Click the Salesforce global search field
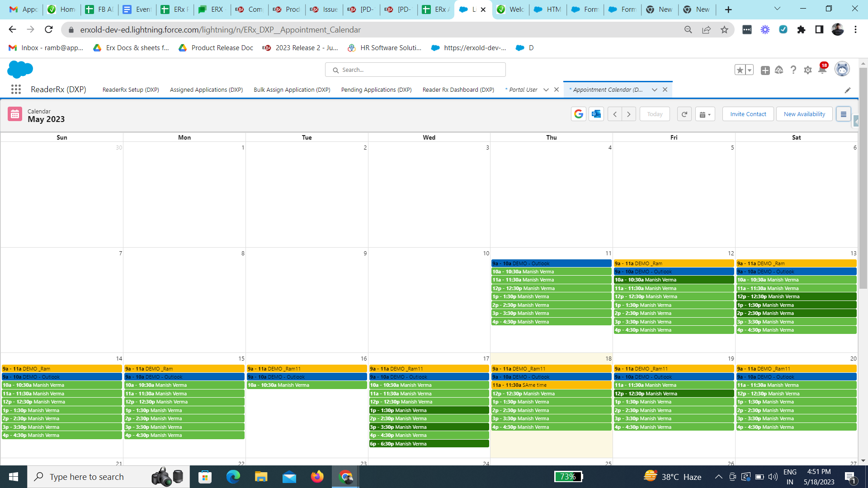The height and width of the screenshot is (488, 868). pos(415,70)
